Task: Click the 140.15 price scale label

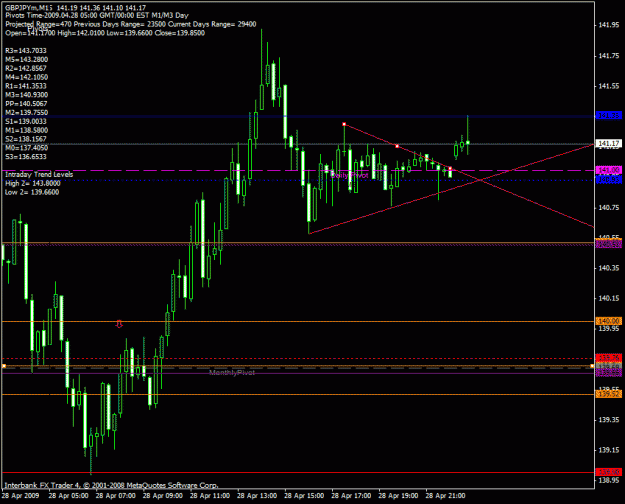Action: point(609,298)
